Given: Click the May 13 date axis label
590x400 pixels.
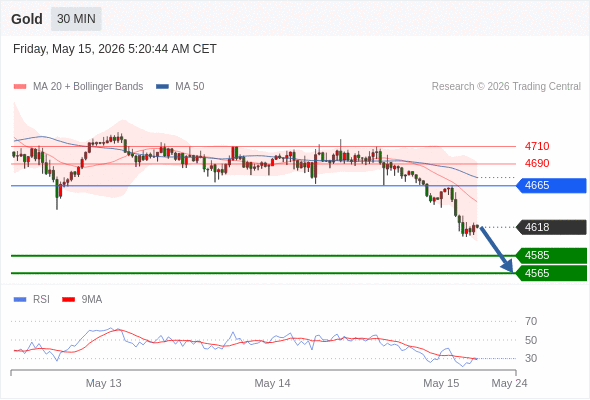Looking at the screenshot, I should (x=103, y=383).
